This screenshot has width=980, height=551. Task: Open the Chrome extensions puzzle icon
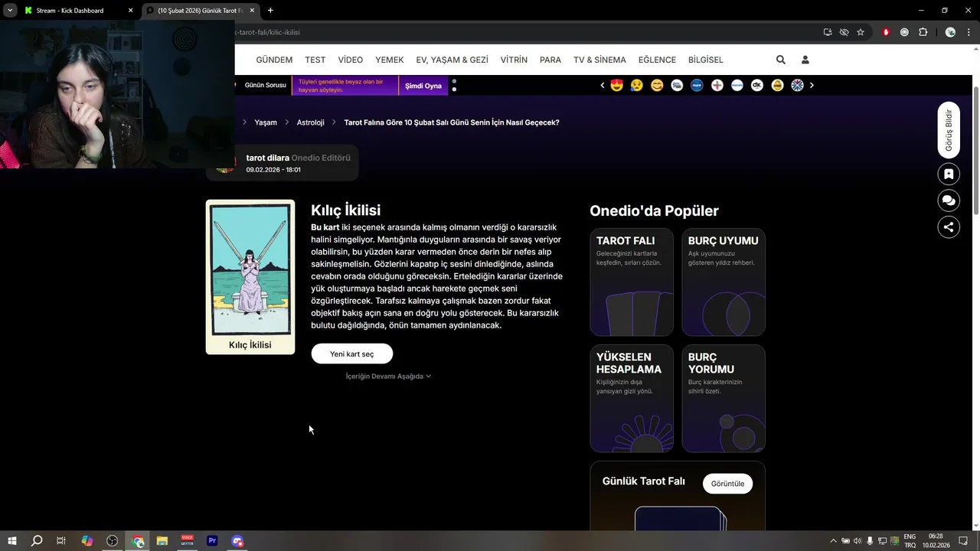(x=923, y=32)
